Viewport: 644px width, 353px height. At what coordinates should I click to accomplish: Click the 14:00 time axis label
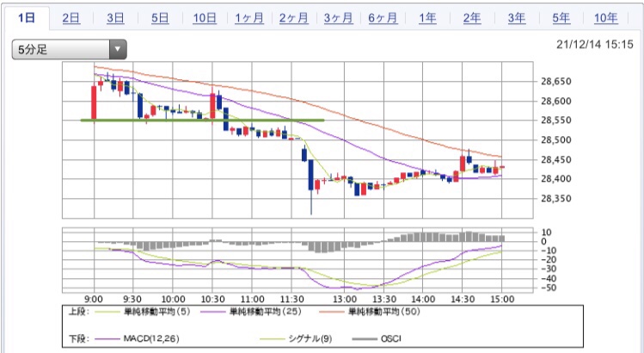pyautogui.click(x=423, y=299)
